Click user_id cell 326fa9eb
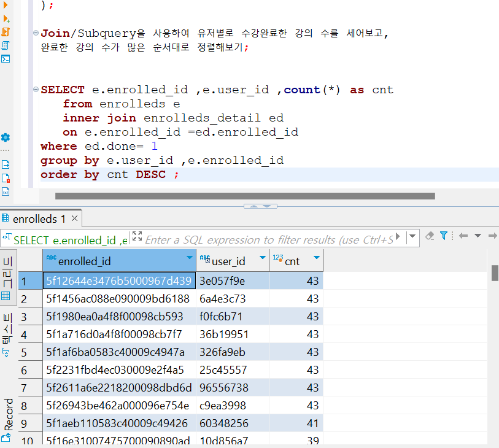 coord(233,352)
